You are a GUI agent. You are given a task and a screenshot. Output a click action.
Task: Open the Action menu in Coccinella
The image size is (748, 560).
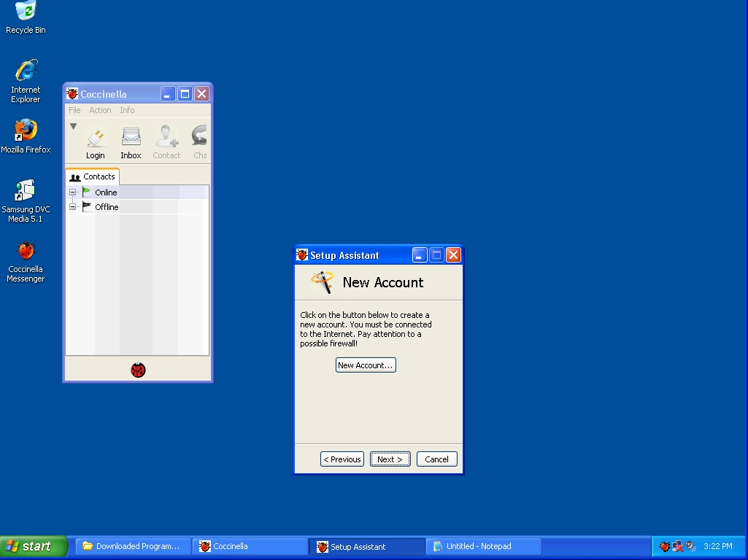pos(100,110)
